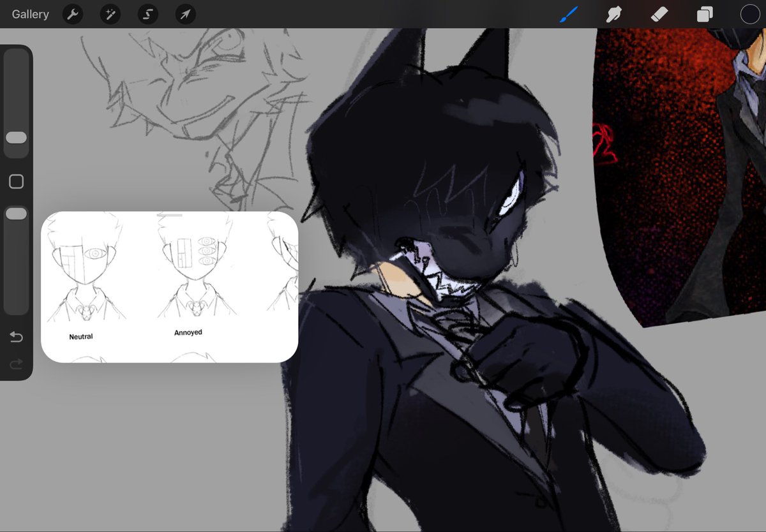Open the active color picker circle
766x532 pixels.
tap(749, 14)
